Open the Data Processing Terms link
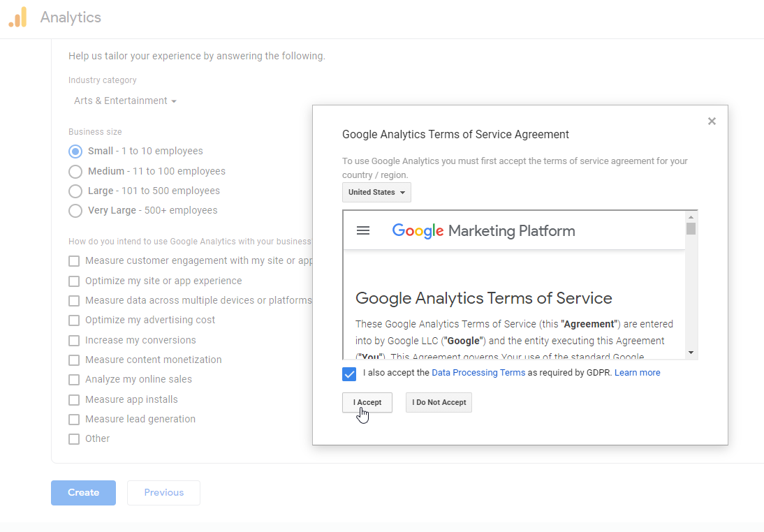The width and height of the screenshot is (764, 532). pyautogui.click(x=478, y=373)
